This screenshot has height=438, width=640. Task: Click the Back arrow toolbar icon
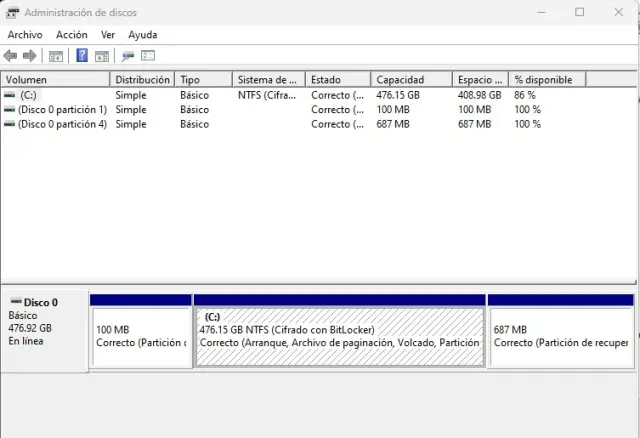10,56
